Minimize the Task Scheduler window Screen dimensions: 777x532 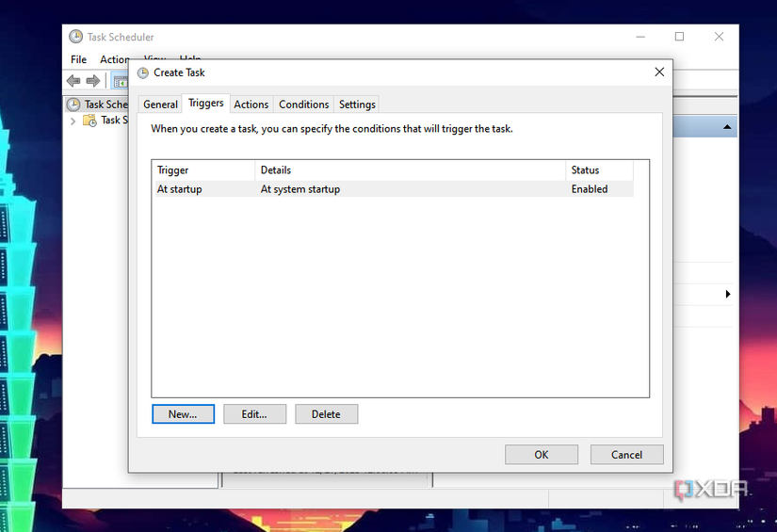pyautogui.click(x=640, y=37)
